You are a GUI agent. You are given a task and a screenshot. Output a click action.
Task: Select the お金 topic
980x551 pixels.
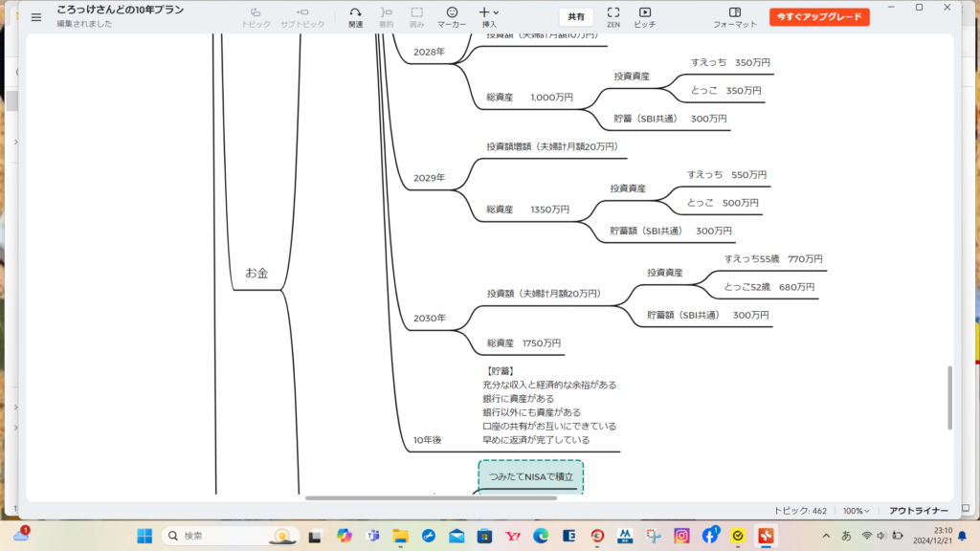tap(256, 273)
